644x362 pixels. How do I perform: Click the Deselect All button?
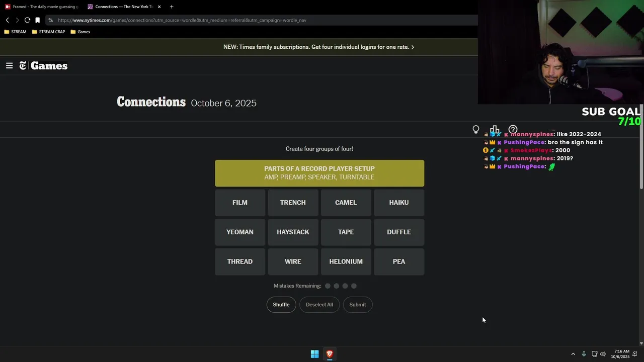tap(319, 305)
